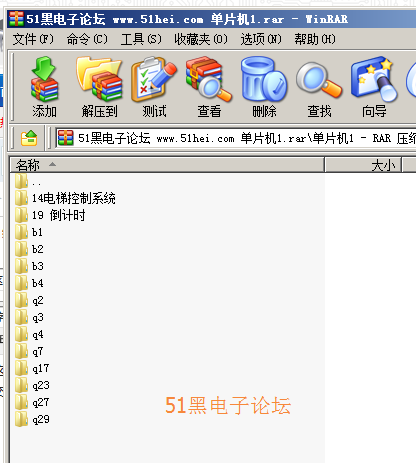The width and height of the screenshot is (416, 463).
Task: Sort by the 名称 column header
Action: click(167, 165)
